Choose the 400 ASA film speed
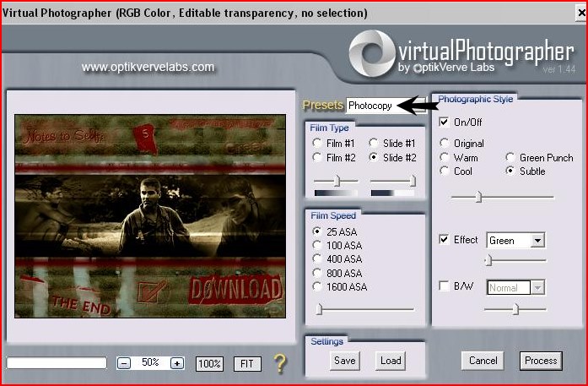Image resolution: width=588 pixels, height=386 pixels. (x=317, y=258)
